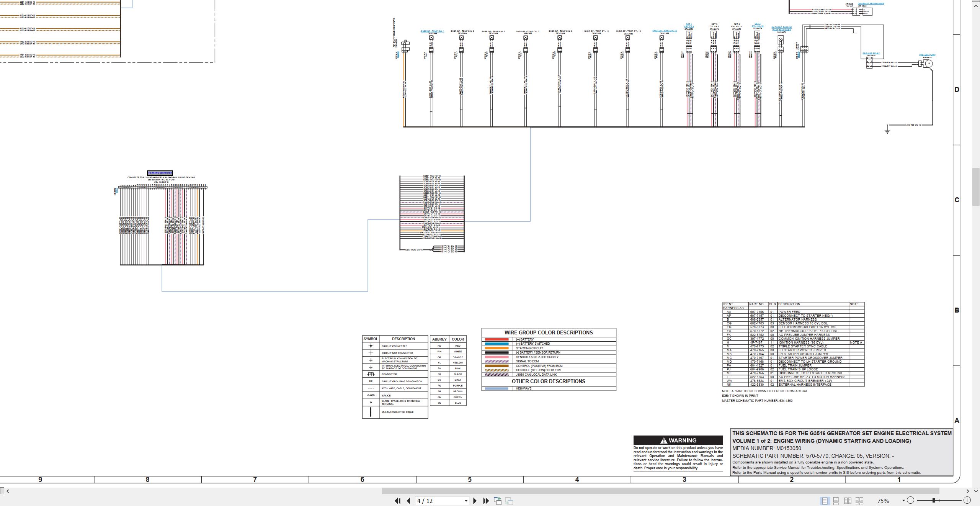This screenshot has height=506, width=980.
Task: Open the SNSR GP - TEMP CYL 15 link
Action: (x=665, y=31)
